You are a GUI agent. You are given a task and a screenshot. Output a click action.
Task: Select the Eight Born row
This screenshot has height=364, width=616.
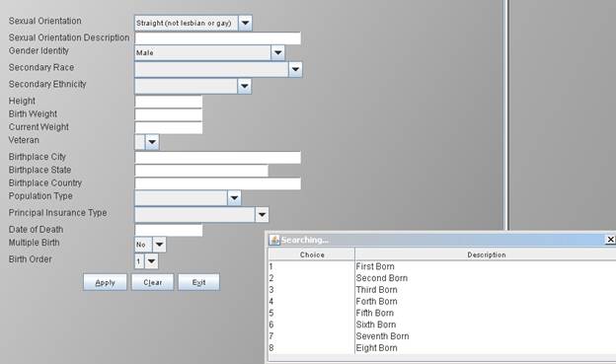pyautogui.click(x=442, y=348)
